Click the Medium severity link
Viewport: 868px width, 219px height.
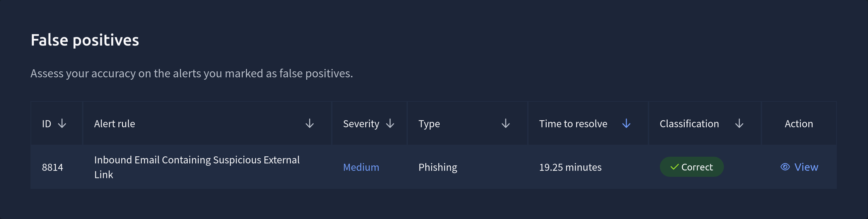click(361, 167)
